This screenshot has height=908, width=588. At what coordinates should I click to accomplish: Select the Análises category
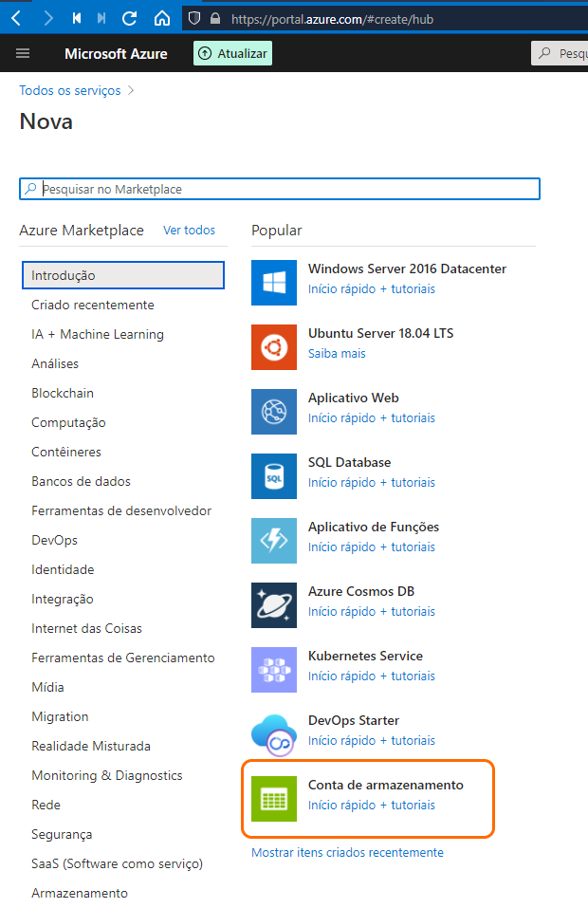pyautogui.click(x=55, y=363)
